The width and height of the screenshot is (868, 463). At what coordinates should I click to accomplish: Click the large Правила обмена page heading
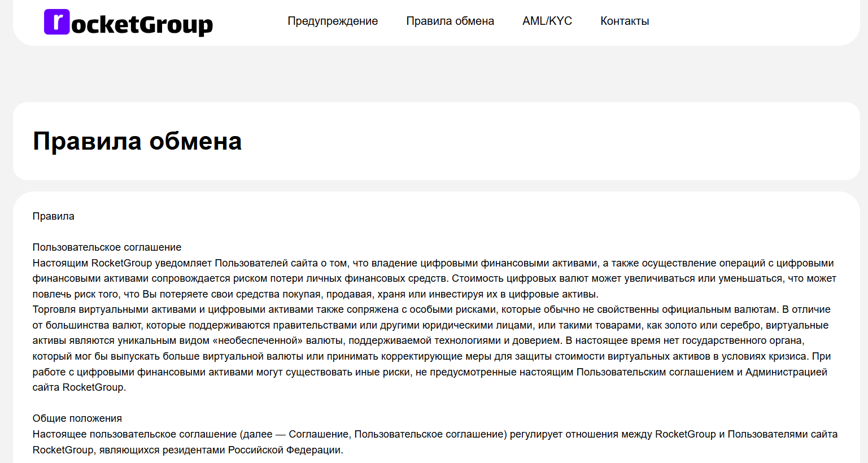tap(137, 141)
